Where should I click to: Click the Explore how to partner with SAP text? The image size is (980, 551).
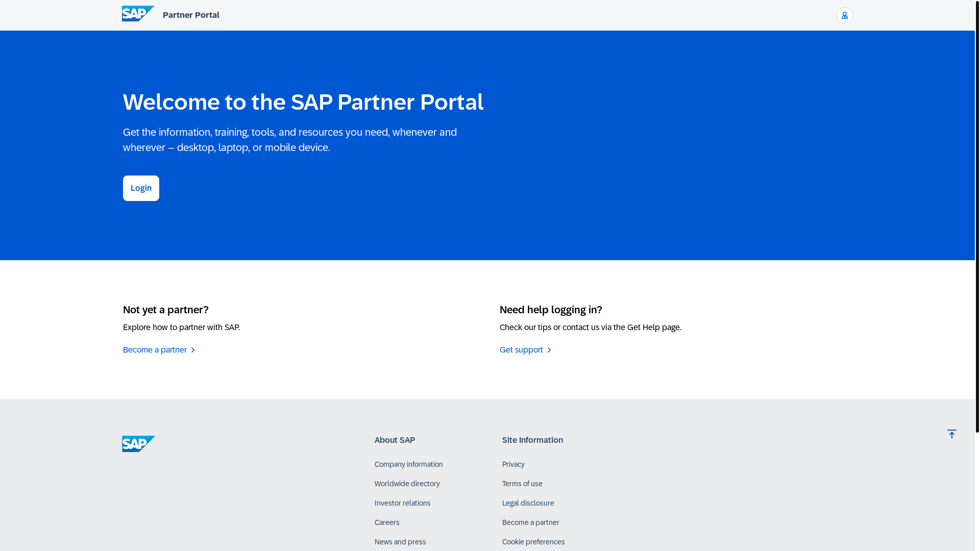181,328
